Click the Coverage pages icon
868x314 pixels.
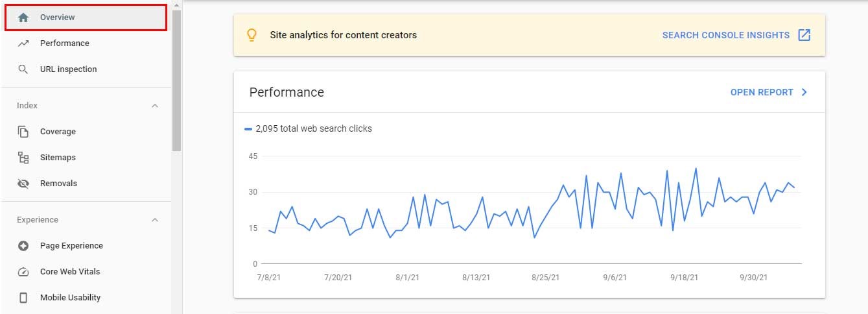click(23, 132)
